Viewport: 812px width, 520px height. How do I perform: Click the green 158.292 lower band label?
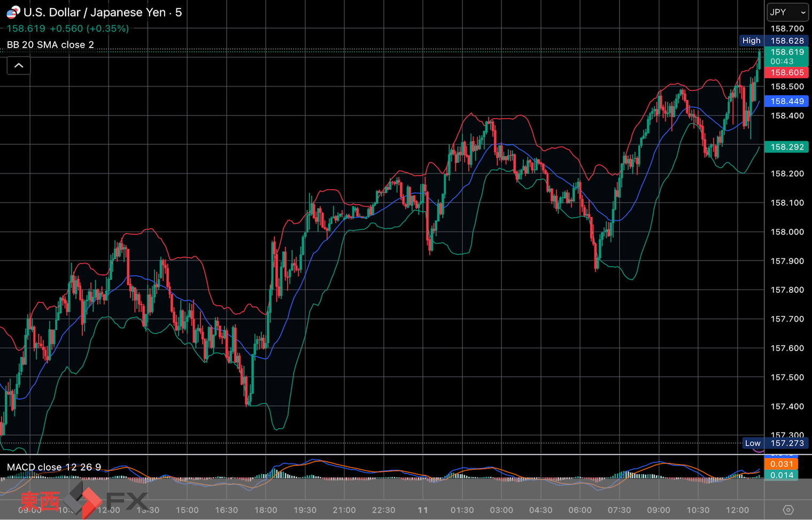787,147
